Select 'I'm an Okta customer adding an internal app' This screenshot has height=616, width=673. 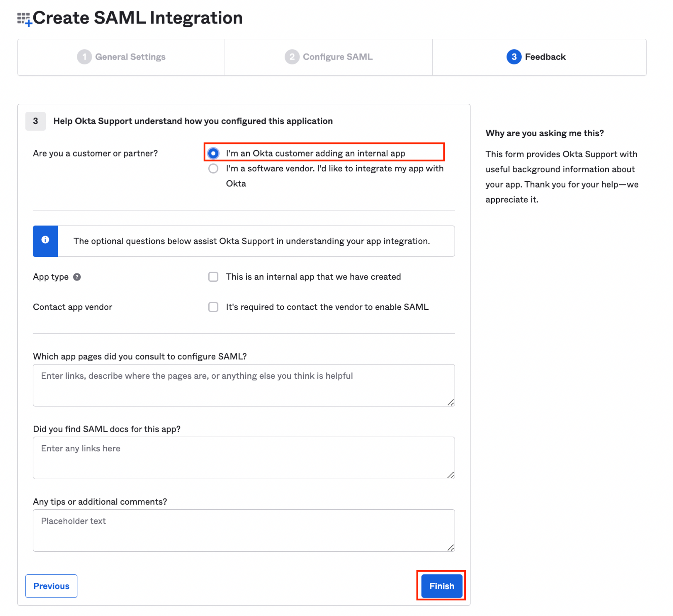213,153
